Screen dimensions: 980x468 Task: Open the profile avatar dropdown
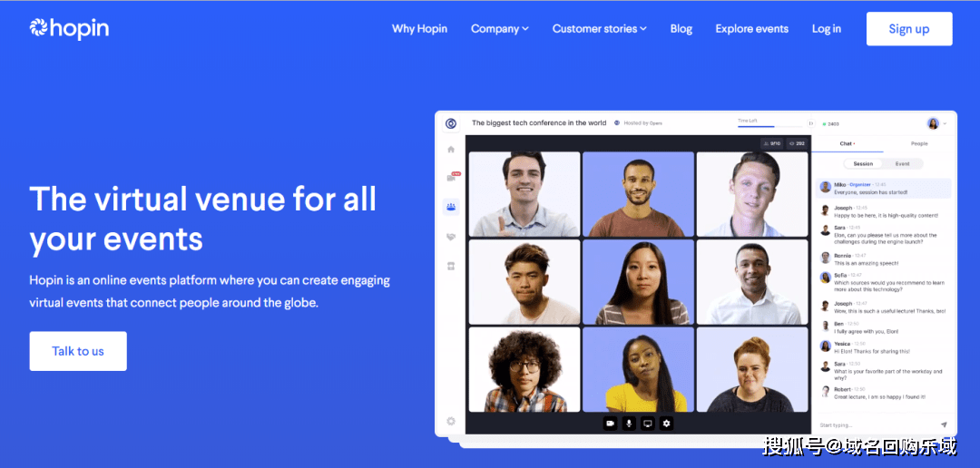[x=936, y=123]
